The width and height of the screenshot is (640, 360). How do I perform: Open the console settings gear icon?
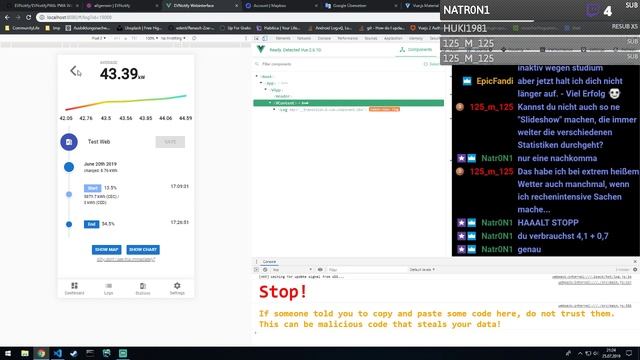click(635, 270)
